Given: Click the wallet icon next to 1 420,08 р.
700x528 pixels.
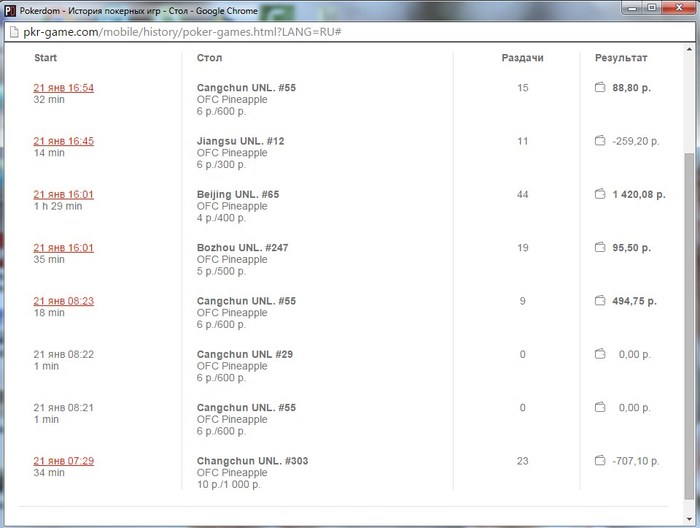Looking at the screenshot, I should [x=600, y=194].
